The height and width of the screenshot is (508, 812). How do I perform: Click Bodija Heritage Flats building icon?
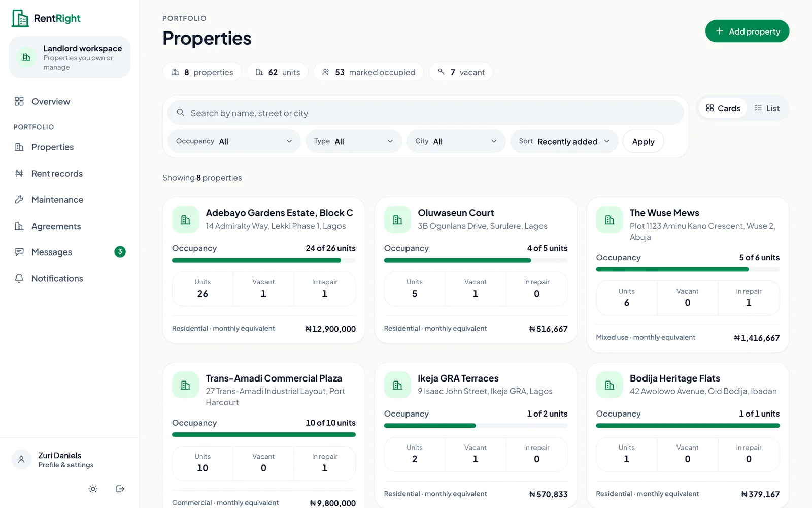[610, 385]
